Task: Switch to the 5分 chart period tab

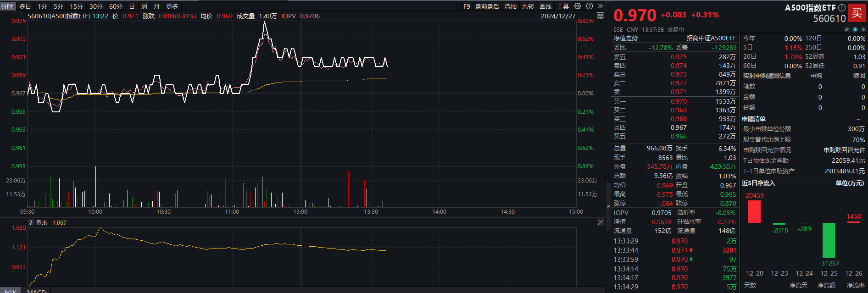Action: (x=58, y=6)
